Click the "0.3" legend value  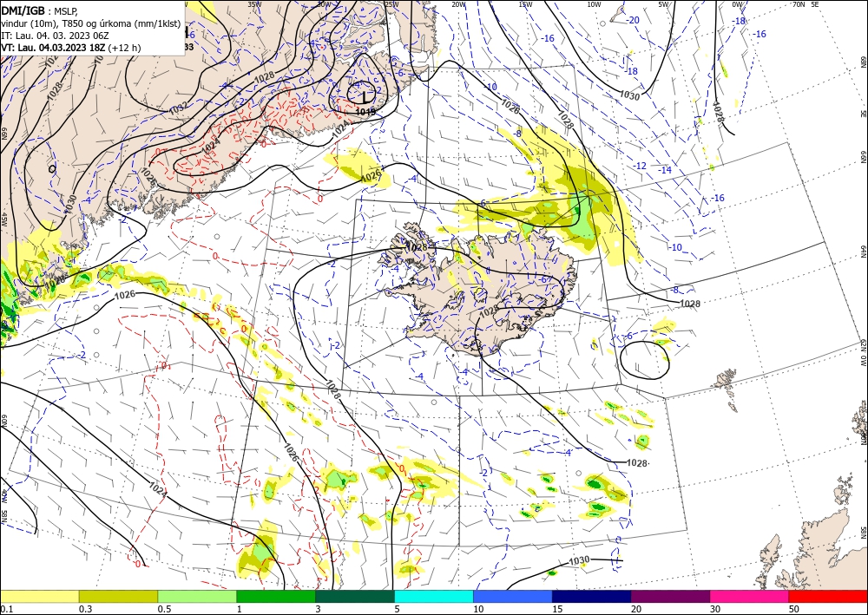coord(85,609)
